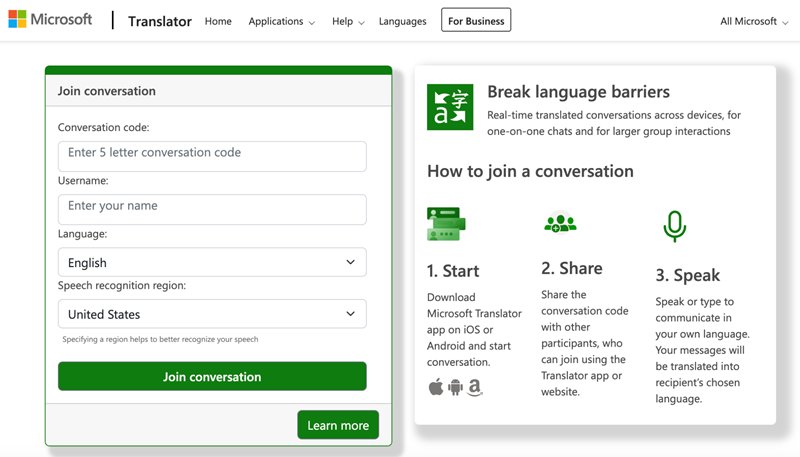Click the For Business button
800x457 pixels.
(x=476, y=20)
